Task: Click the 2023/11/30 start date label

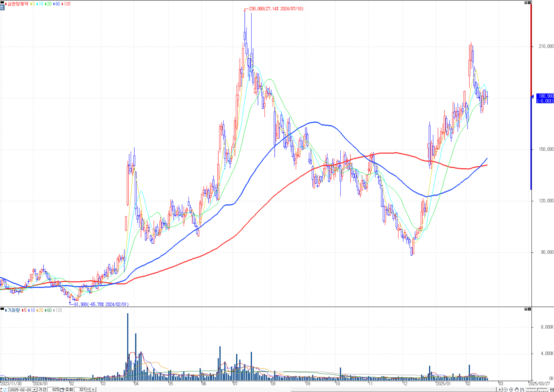Action: pyautogui.click(x=11, y=384)
